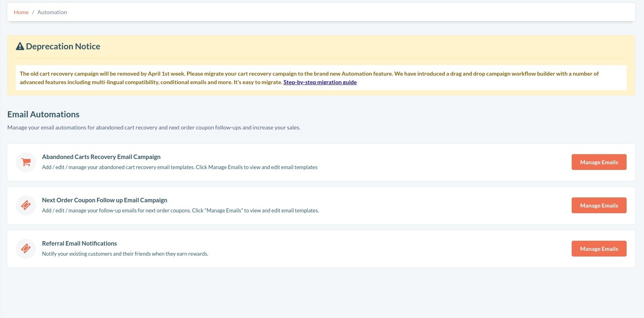Click the Abandoned Carts shopping cart icon

[26, 162]
